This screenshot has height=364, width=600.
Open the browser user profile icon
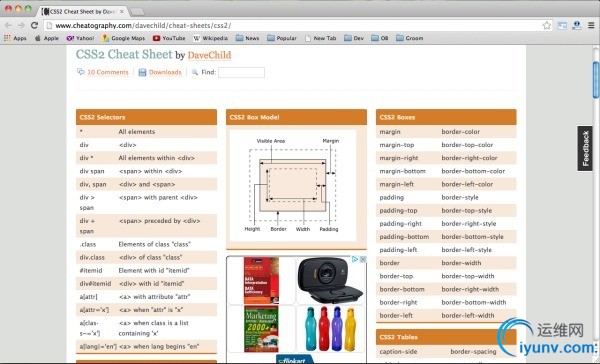click(576, 26)
